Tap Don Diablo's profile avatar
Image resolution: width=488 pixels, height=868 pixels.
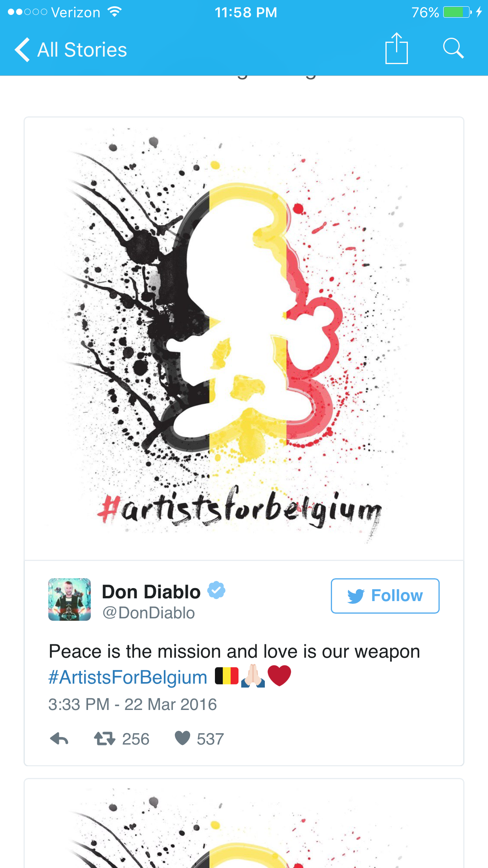point(70,600)
